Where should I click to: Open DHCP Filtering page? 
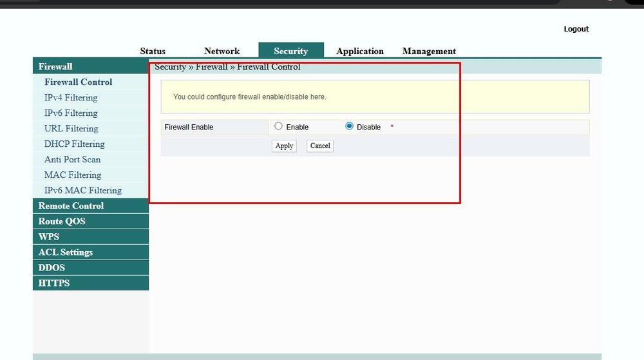click(74, 144)
